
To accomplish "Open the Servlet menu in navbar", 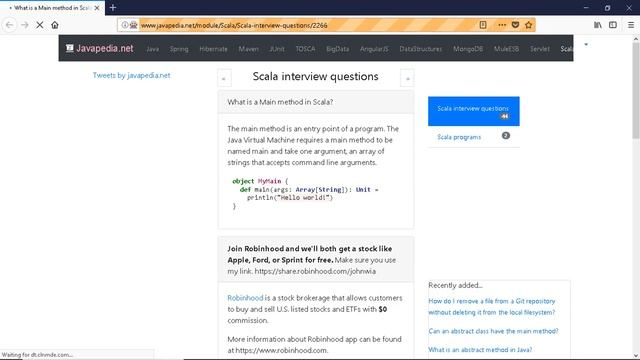I will coord(540,49).
